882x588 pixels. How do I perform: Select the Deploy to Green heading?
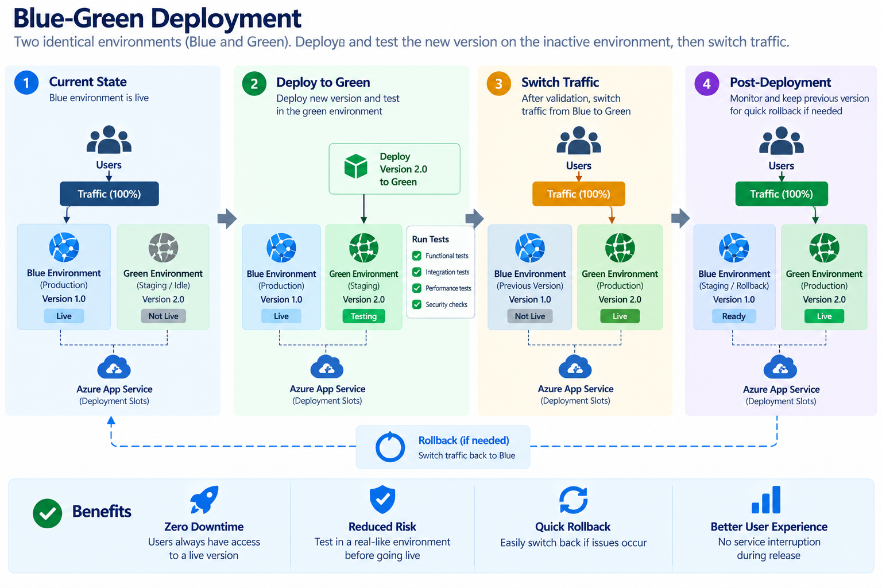[x=323, y=83]
